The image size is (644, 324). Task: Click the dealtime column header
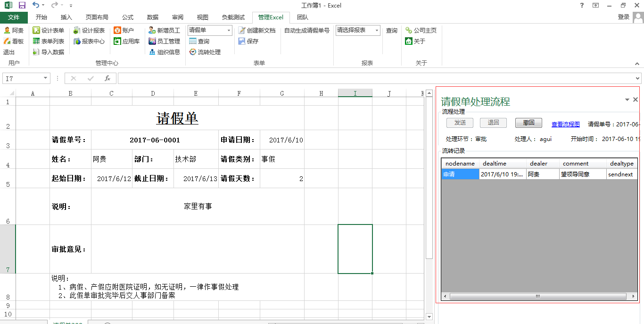(x=503, y=164)
